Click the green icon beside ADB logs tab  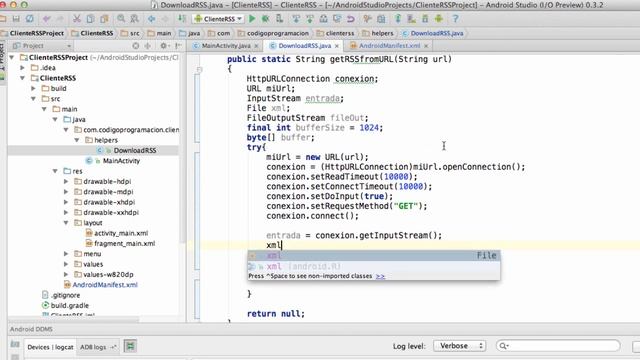[130, 347]
